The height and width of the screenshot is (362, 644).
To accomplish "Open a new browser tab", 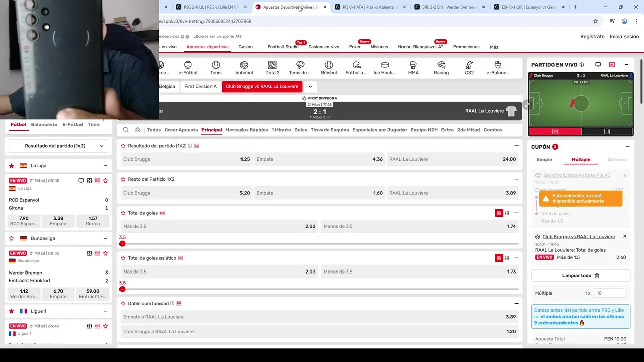I will click(575, 7).
